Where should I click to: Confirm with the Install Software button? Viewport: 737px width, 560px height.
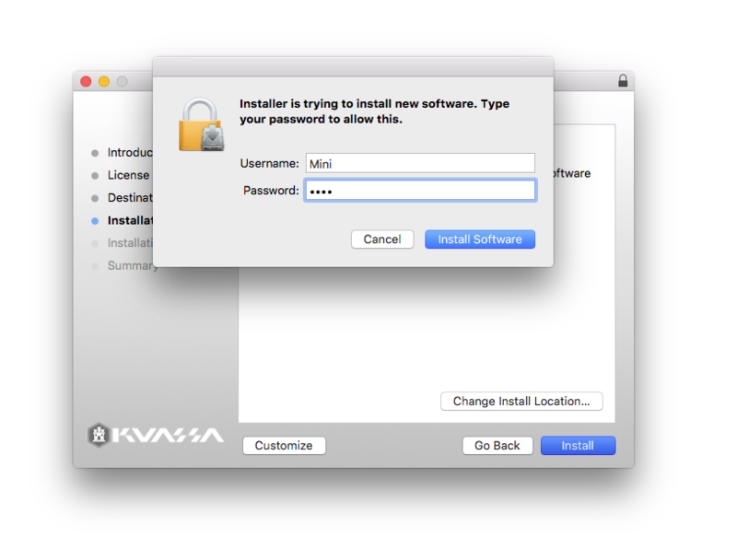pyautogui.click(x=480, y=239)
